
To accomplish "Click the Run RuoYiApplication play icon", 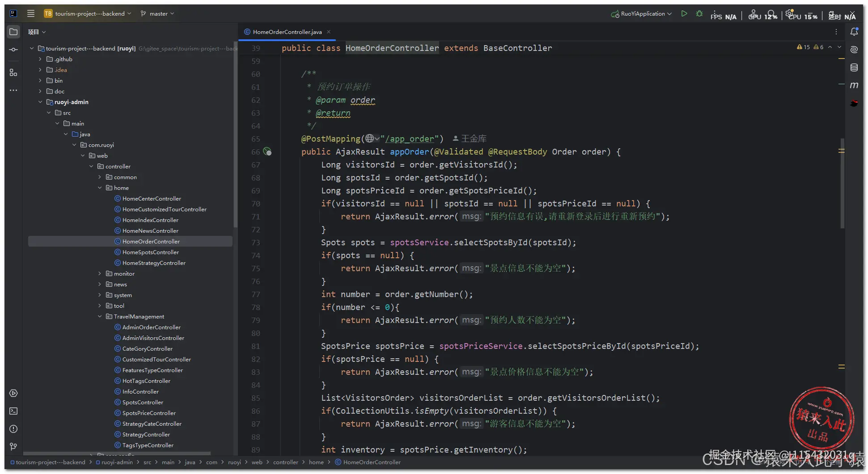I will (684, 14).
